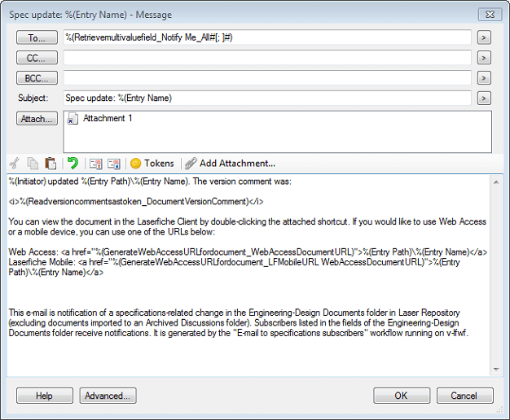
Task: Click the Paste clipboard icon
Action: 51,163
